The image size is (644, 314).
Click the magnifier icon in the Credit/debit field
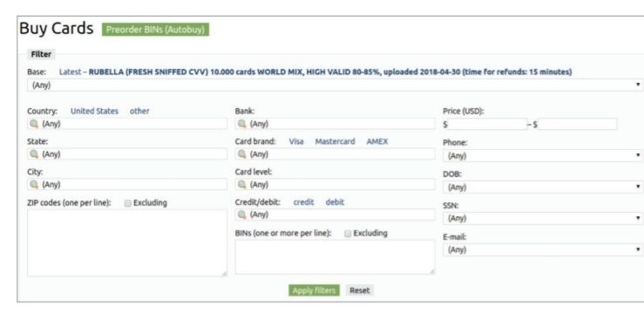242,215
